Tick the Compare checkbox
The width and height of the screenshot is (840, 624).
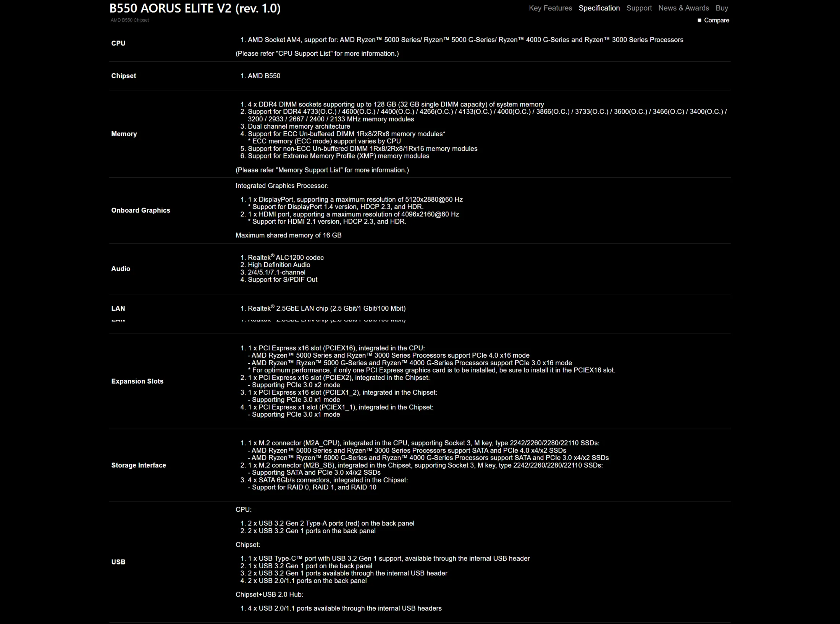(699, 20)
